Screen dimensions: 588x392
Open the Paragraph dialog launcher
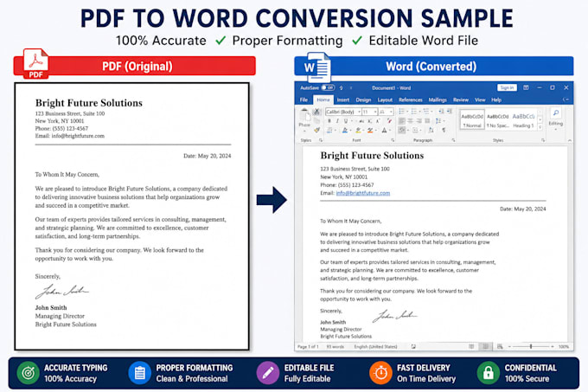pos(453,140)
